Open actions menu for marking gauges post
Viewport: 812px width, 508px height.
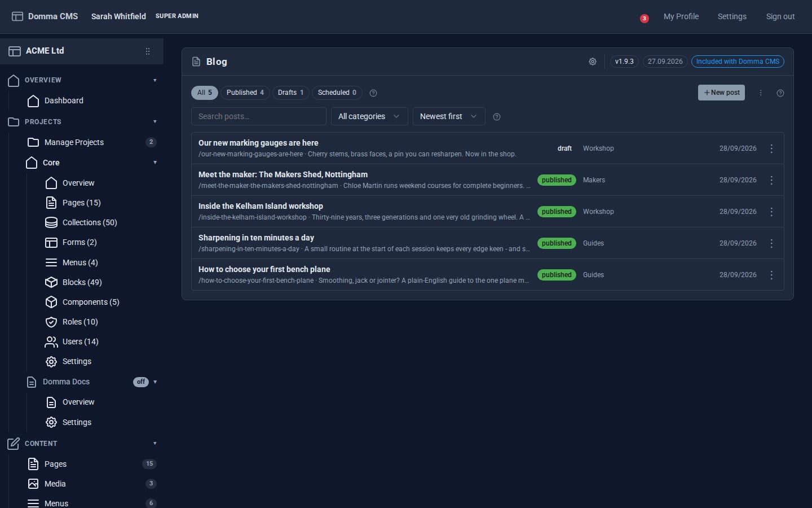[x=771, y=148]
